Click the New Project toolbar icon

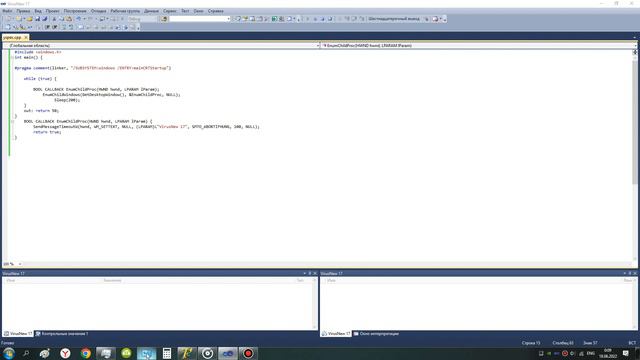pyautogui.click(x=9, y=19)
